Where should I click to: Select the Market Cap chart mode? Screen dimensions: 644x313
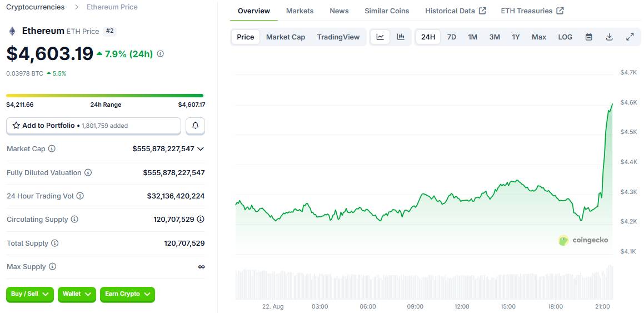click(286, 37)
